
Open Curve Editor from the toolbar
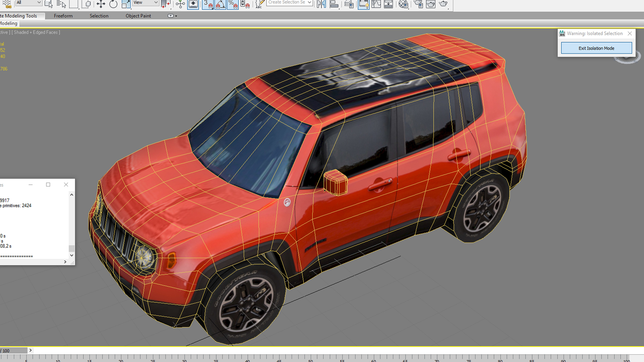pyautogui.click(x=376, y=4)
